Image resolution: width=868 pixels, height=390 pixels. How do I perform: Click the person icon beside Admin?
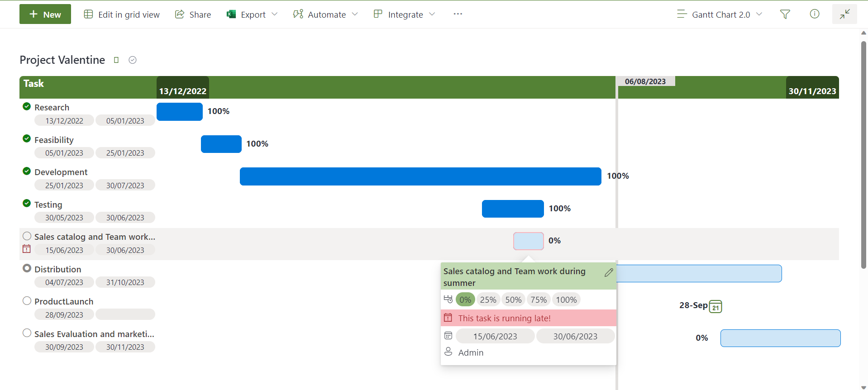pyautogui.click(x=448, y=352)
